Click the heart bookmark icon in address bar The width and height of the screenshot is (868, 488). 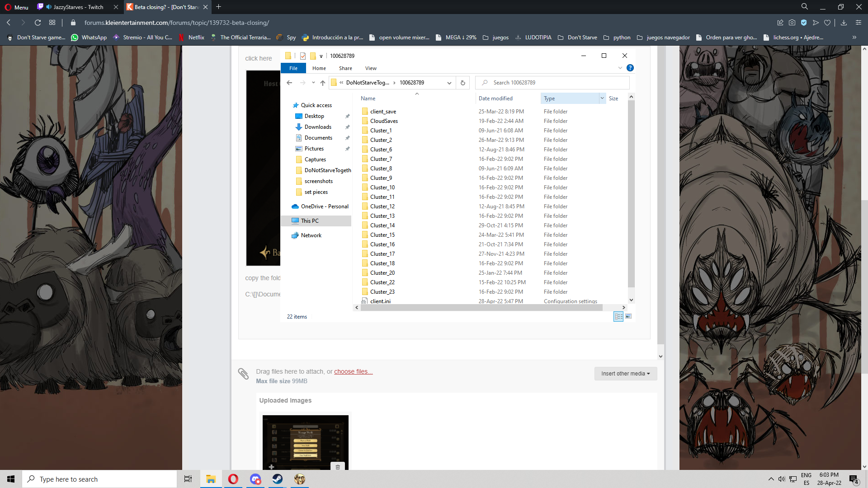[827, 23]
